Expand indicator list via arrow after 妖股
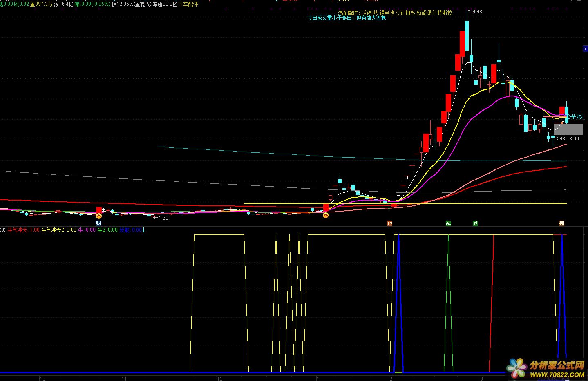This screenshot has width=588, height=381. coord(143,230)
